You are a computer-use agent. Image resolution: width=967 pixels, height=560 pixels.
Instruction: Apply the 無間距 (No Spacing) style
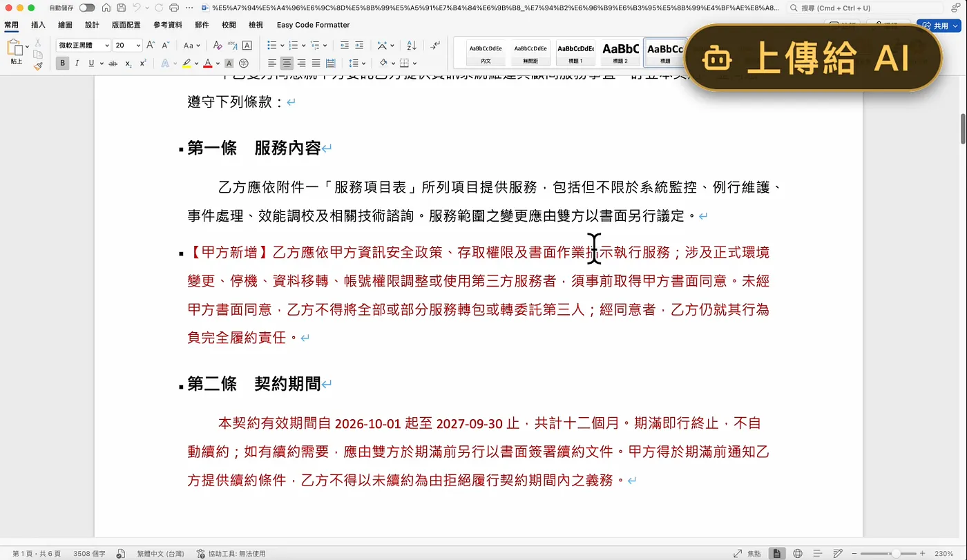point(530,52)
